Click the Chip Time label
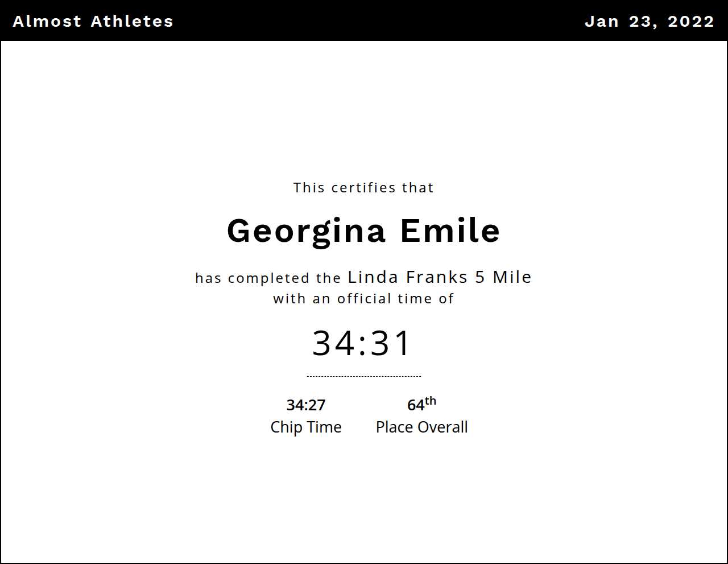The width and height of the screenshot is (728, 564). click(x=306, y=427)
